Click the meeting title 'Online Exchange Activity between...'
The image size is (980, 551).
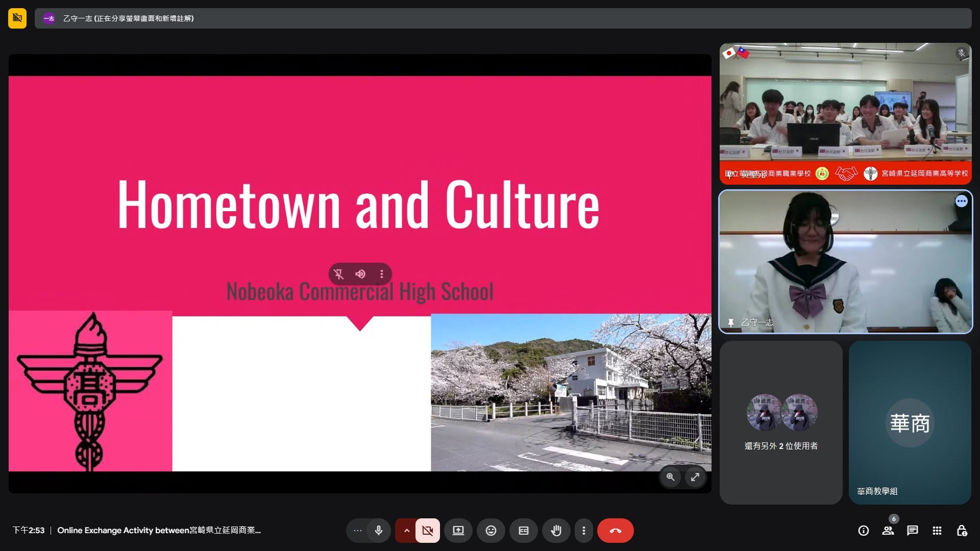(159, 531)
